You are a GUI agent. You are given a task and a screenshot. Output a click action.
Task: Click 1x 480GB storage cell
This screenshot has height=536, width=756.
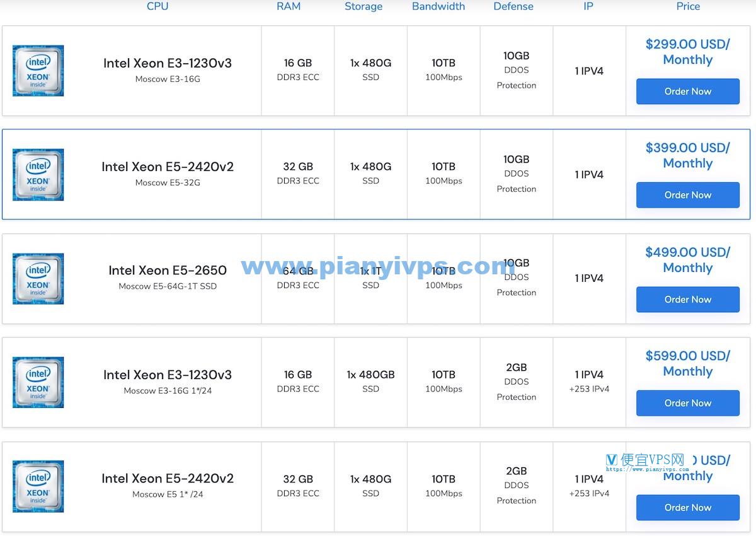pos(370,375)
